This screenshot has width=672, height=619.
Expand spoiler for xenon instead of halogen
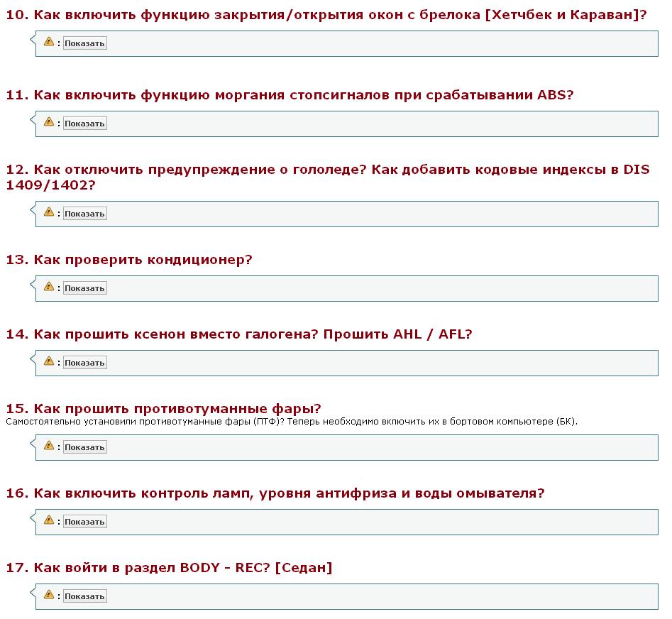click(84, 363)
